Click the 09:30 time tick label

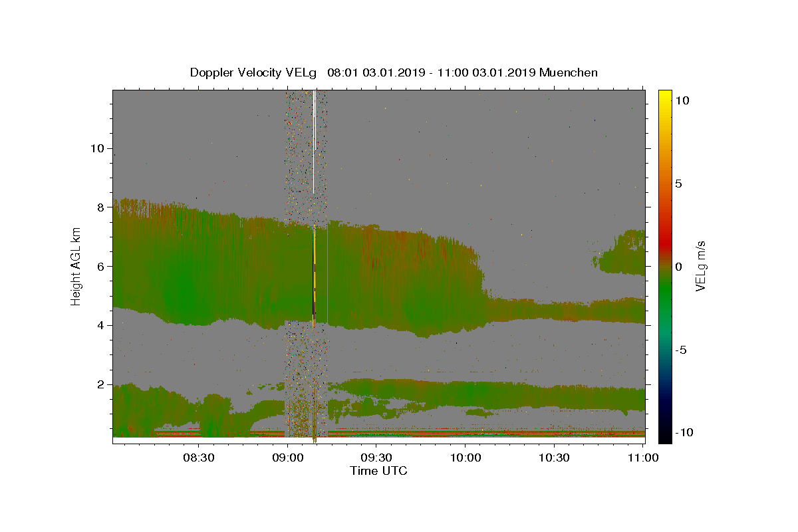point(376,458)
